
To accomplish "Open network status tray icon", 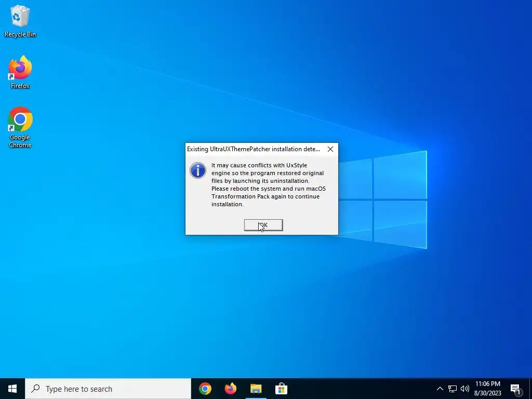I will 453,389.
